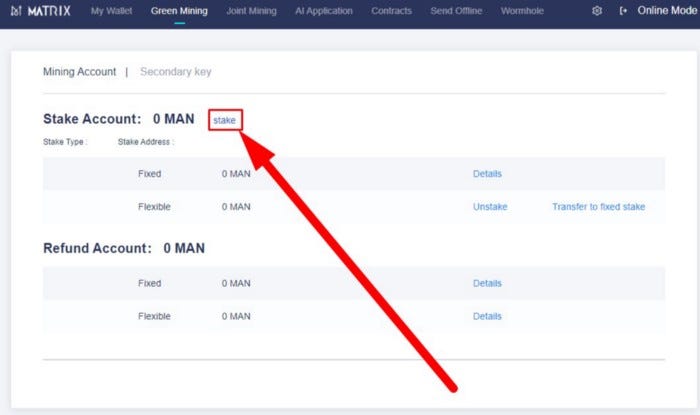The height and width of the screenshot is (415, 700).
Task: Click the Online Mode label
Action: [667, 11]
